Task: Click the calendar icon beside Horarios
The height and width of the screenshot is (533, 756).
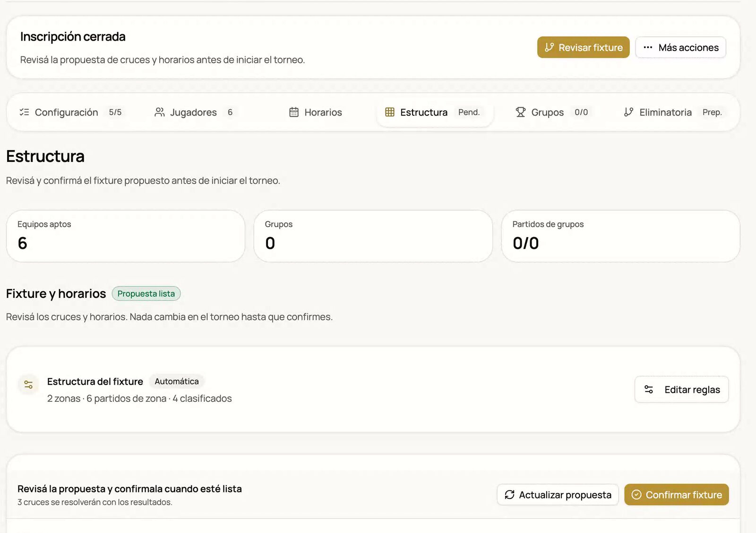Action: click(x=294, y=112)
